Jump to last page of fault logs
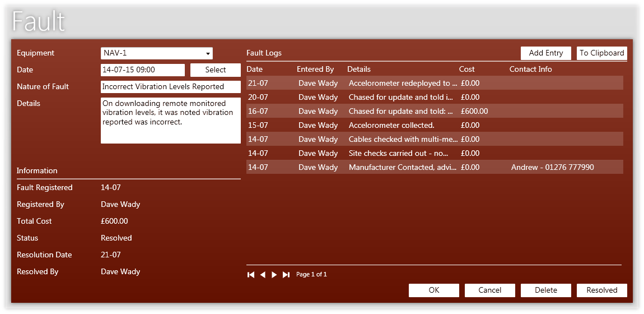 (286, 275)
